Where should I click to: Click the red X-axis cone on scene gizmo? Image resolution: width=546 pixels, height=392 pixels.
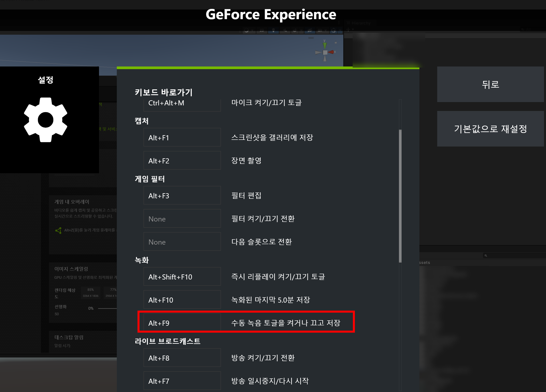tap(332, 52)
